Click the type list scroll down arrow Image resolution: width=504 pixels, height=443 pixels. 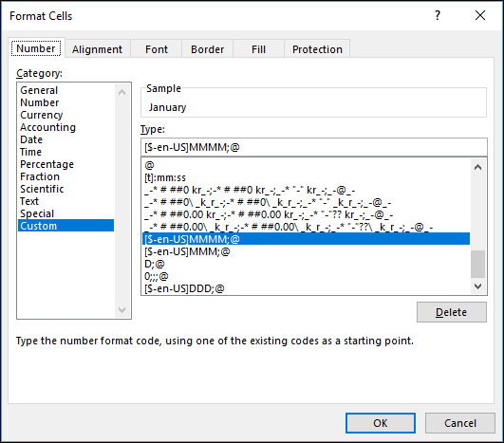coord(478,286)
